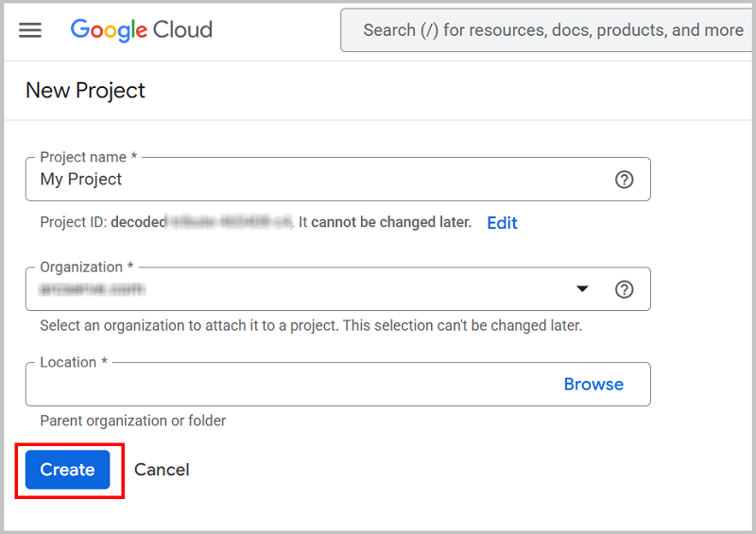The image size is (756, 534).
Task: Click the 'Project name *' field label
Action: [x=90, y=158]
